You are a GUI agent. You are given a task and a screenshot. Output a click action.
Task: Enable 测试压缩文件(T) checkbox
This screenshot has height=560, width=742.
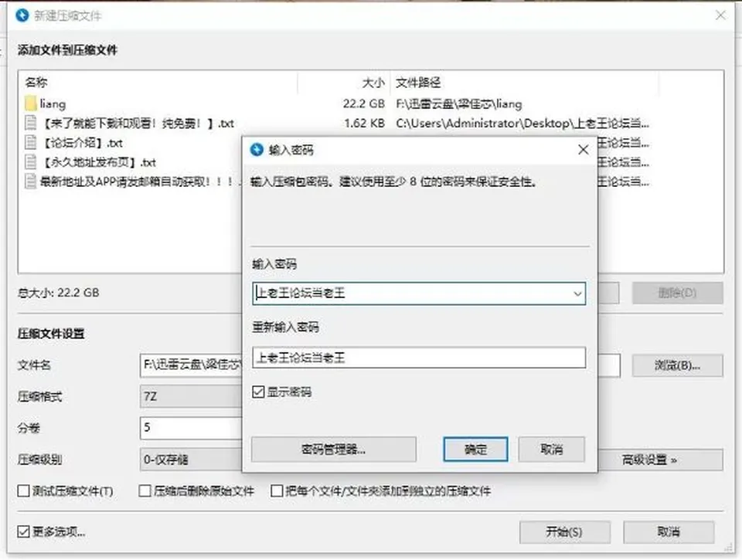[x=23, y=491]
